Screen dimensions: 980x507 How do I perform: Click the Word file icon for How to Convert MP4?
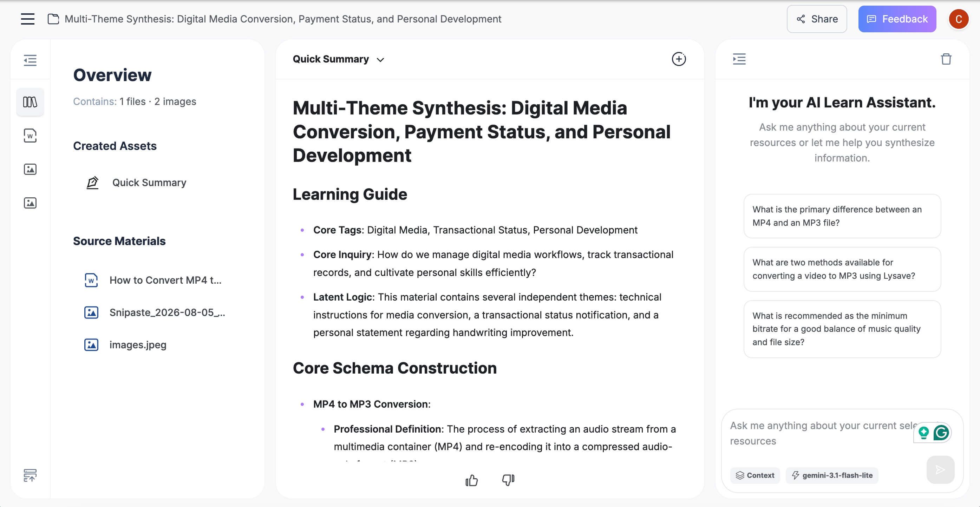coord(91,280)
